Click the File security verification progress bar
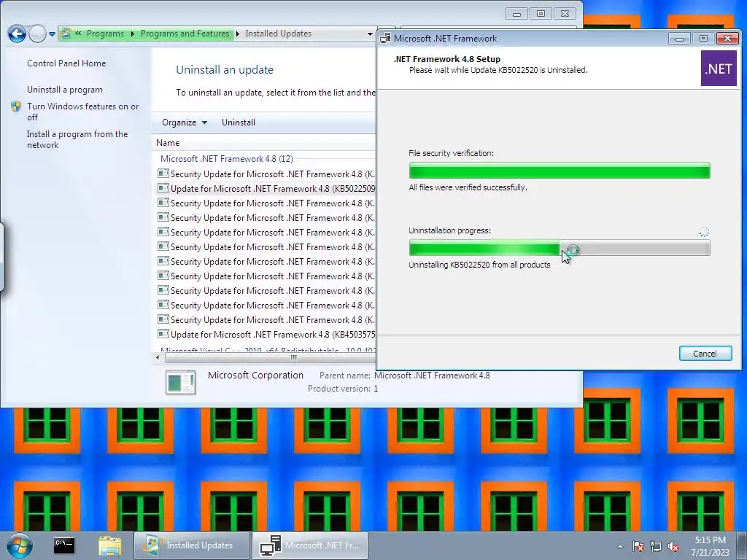The width and height of the screenshot is (747, 560). (560, 171)
